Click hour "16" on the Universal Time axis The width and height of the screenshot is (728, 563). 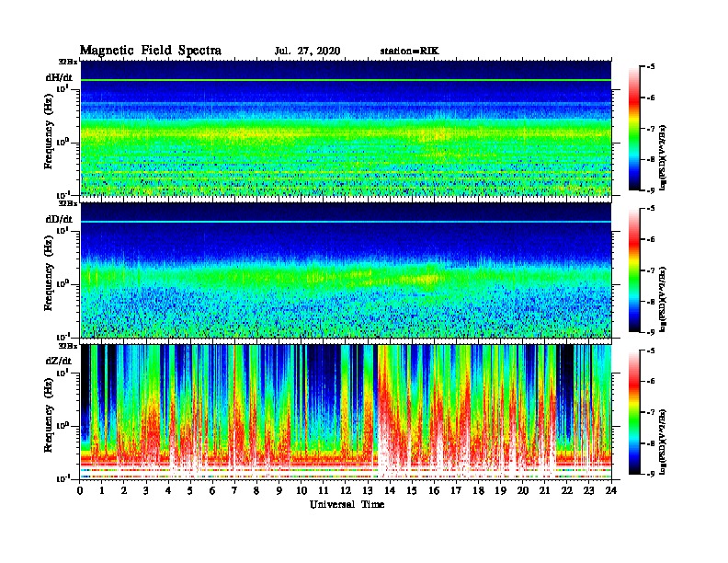pos(434,491)
